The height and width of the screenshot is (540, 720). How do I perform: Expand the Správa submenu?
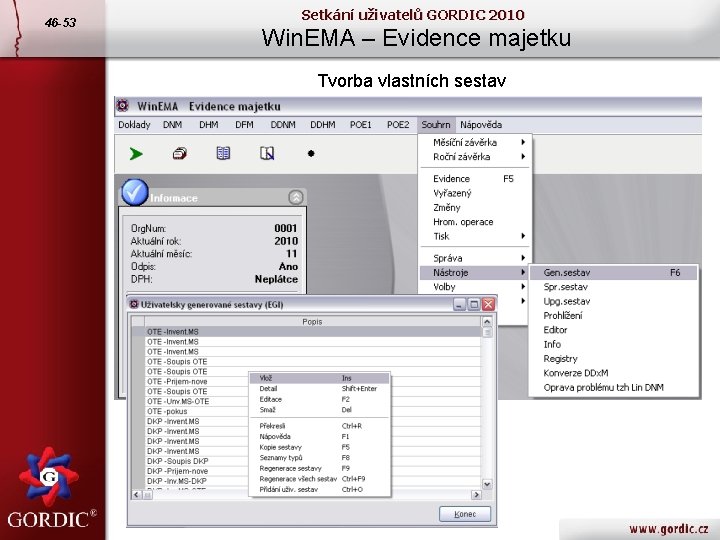click(475, 258)
